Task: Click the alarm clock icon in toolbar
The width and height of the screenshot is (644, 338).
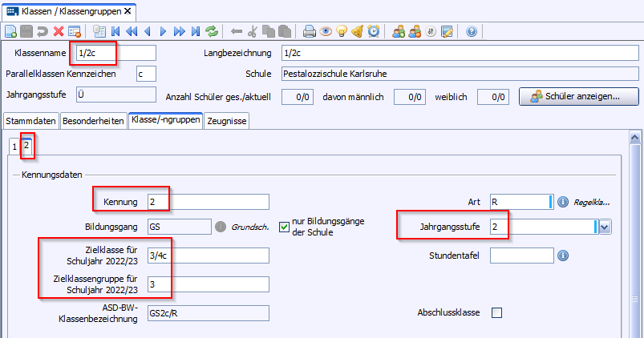Action: pyautogui.click(x=373, y=32)
